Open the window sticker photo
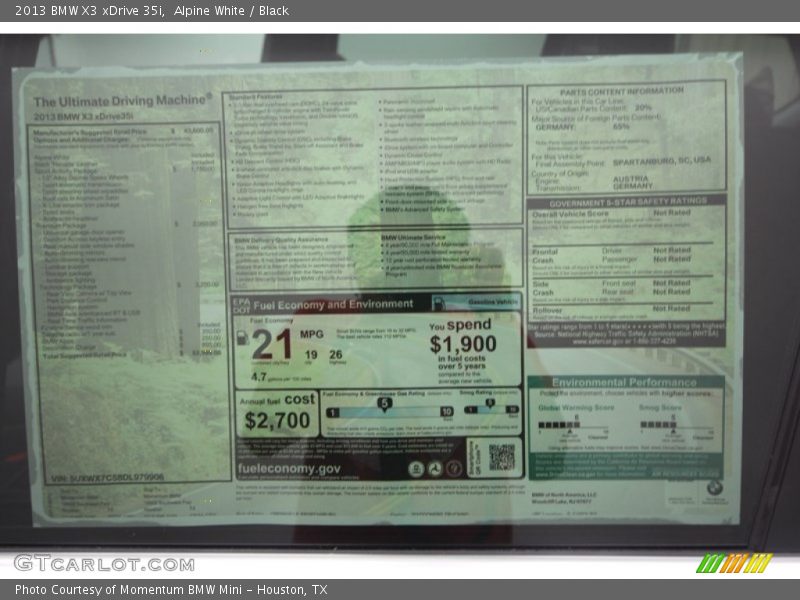 click(x=400, y=291)
